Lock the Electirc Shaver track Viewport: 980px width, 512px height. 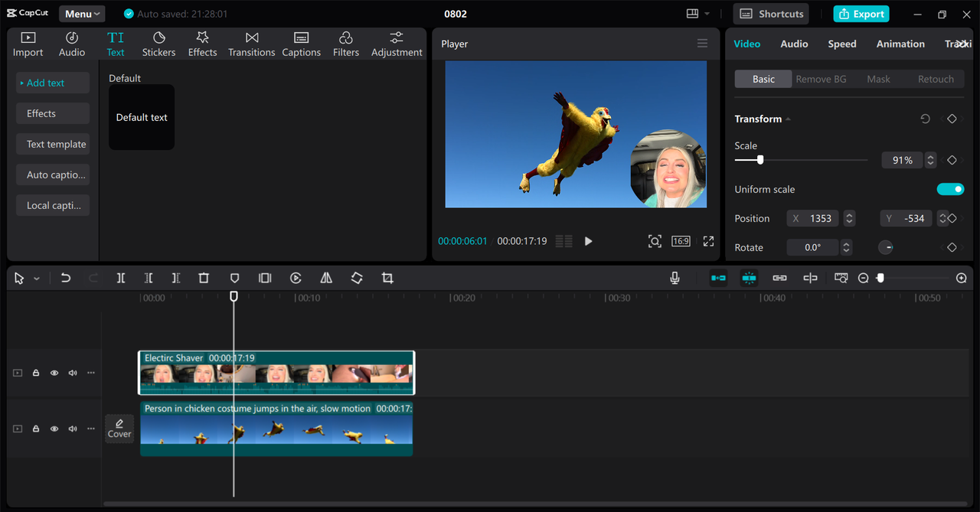point(36,373)
